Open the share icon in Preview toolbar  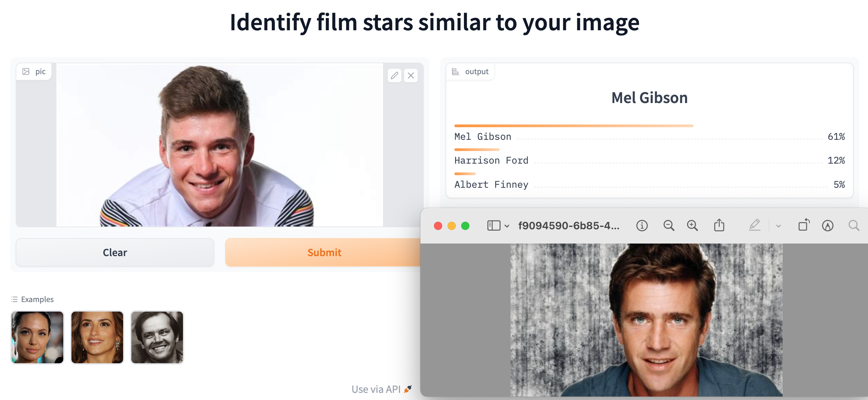[719, 226]
